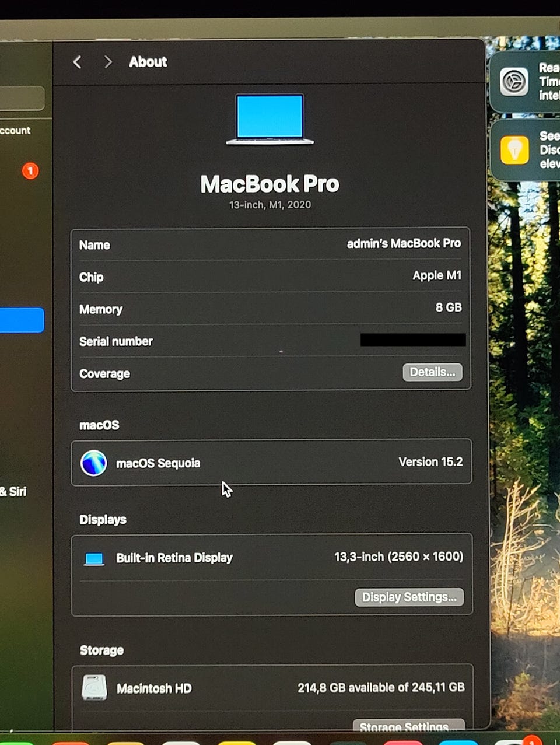Click the Serial number label
Screen dimensions: 560x745
[x=116, y=341]
